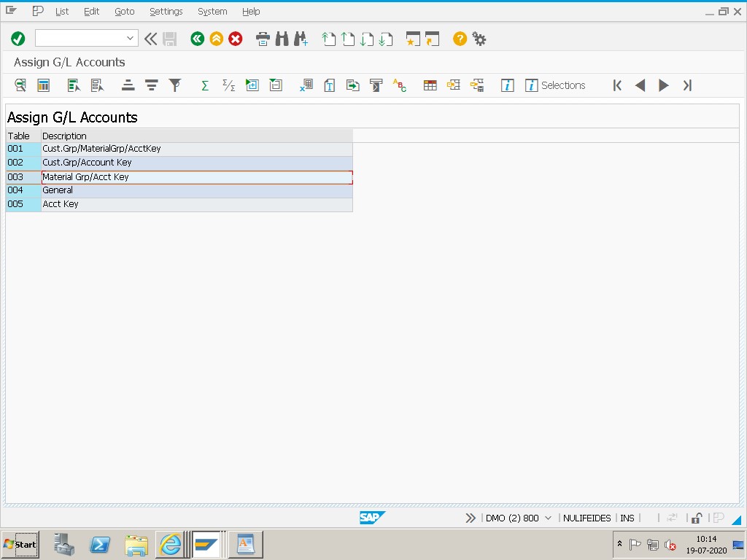
Task: Open Internet Explorer from the taskbar
Action: coord(170,544)
